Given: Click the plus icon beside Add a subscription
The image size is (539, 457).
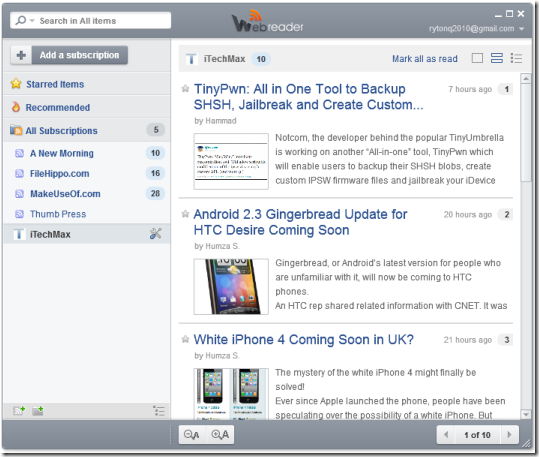Looking at the screenshot, I should 21,55.
